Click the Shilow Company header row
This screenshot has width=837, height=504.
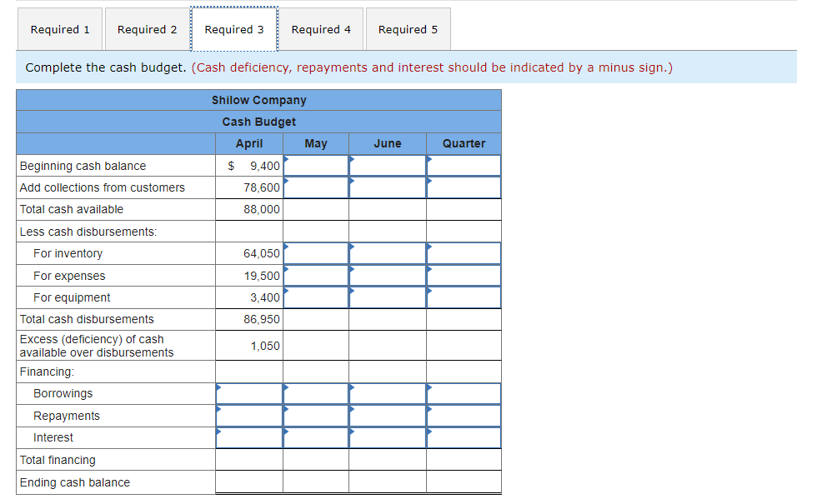click(x=258, y=100)
